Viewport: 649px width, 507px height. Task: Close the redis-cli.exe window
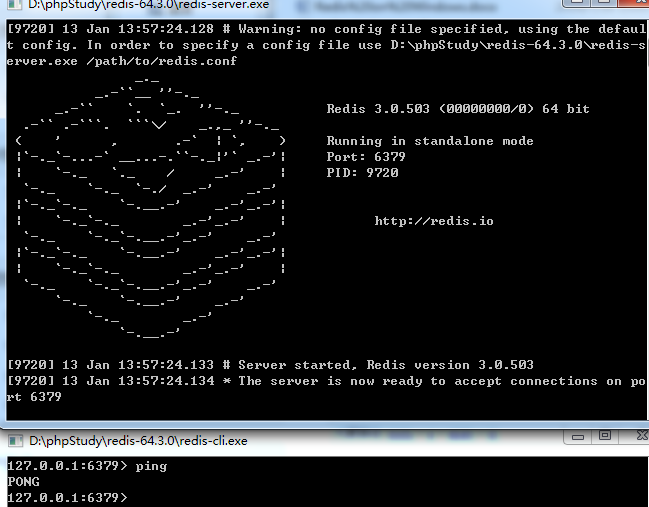pyautogui.click(x=637, y=436)
